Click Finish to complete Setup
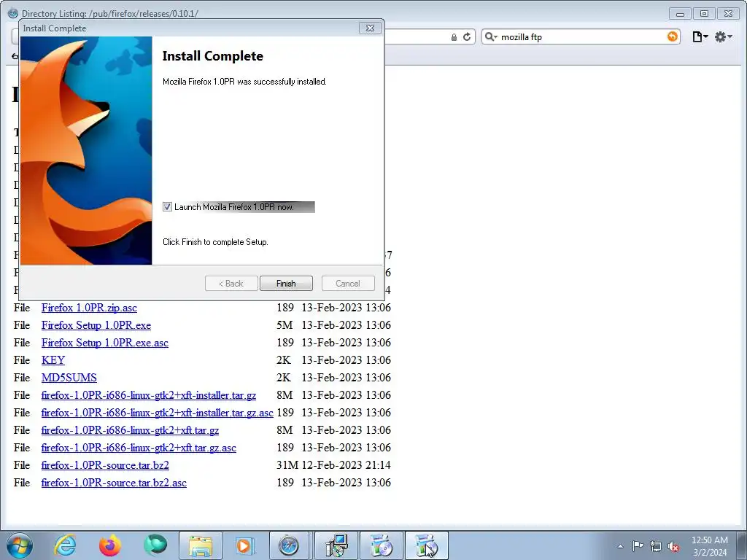Screen dimensions: 747x560 tap(286, 284)
